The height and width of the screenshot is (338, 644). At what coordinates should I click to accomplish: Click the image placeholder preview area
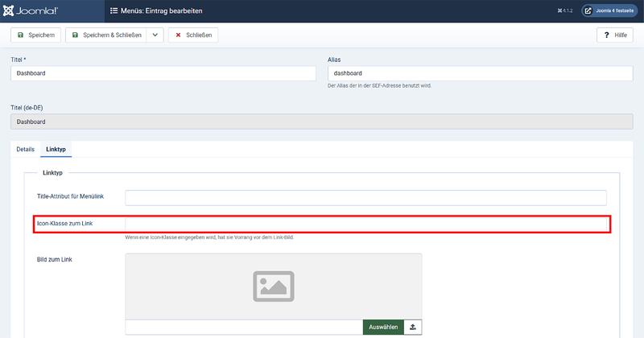[273, 286]
